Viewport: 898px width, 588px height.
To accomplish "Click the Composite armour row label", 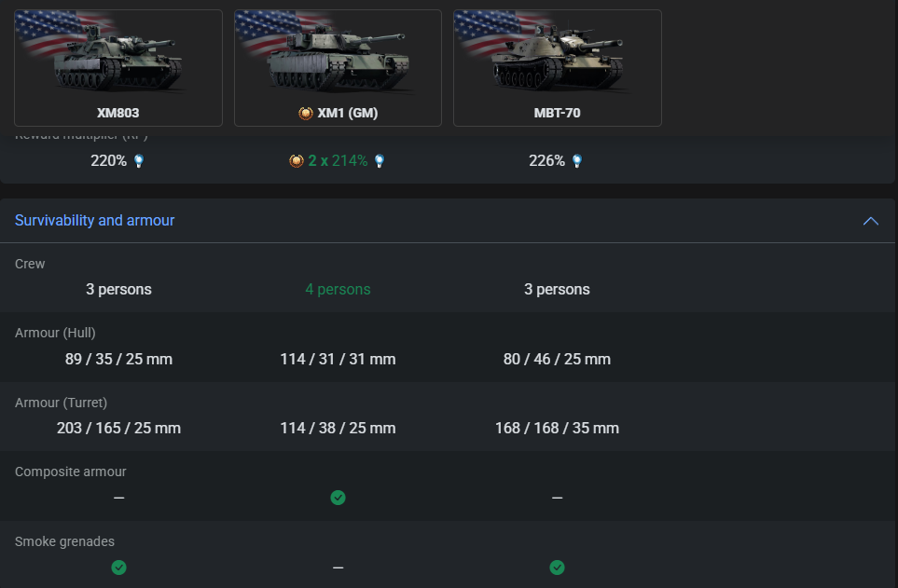I will (x=71, y=472).
